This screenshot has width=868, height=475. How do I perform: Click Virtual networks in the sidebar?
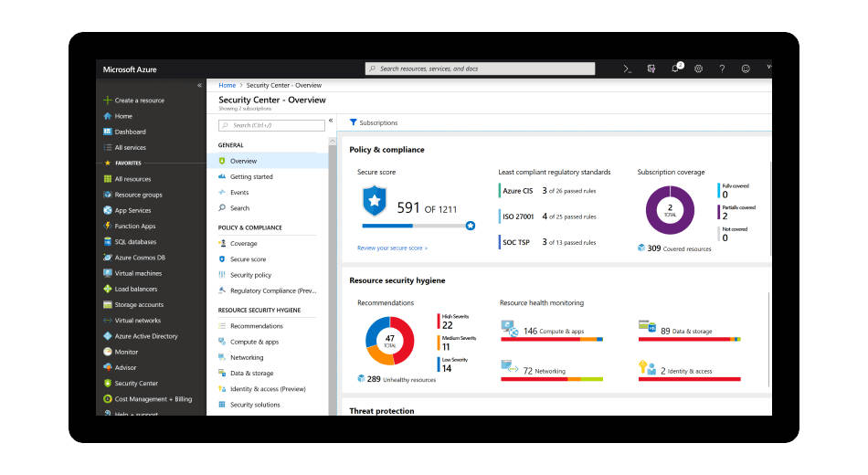coord(137,320)
